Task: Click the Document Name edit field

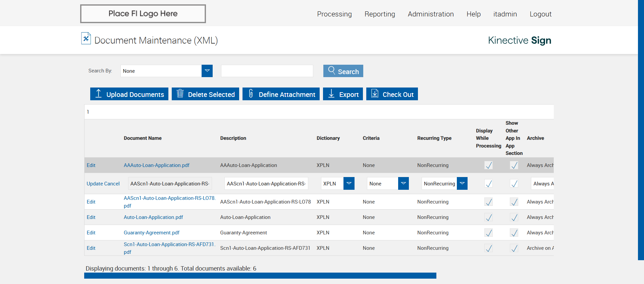Action: click(170, 183)
